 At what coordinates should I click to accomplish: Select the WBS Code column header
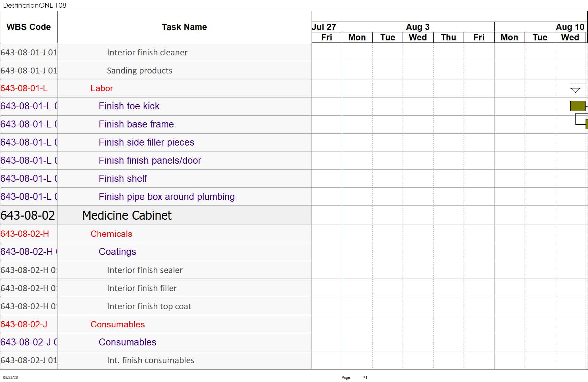pos(29,27)
